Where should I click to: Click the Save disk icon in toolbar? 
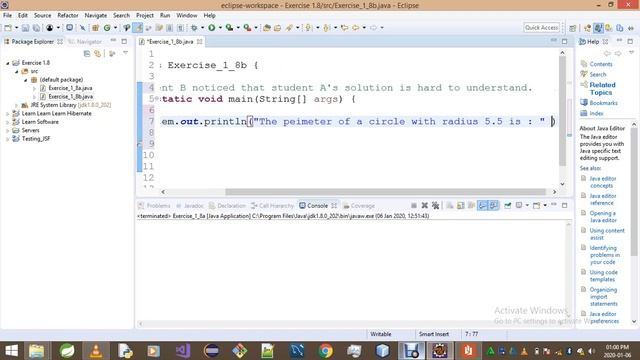[x=25, y=28]
